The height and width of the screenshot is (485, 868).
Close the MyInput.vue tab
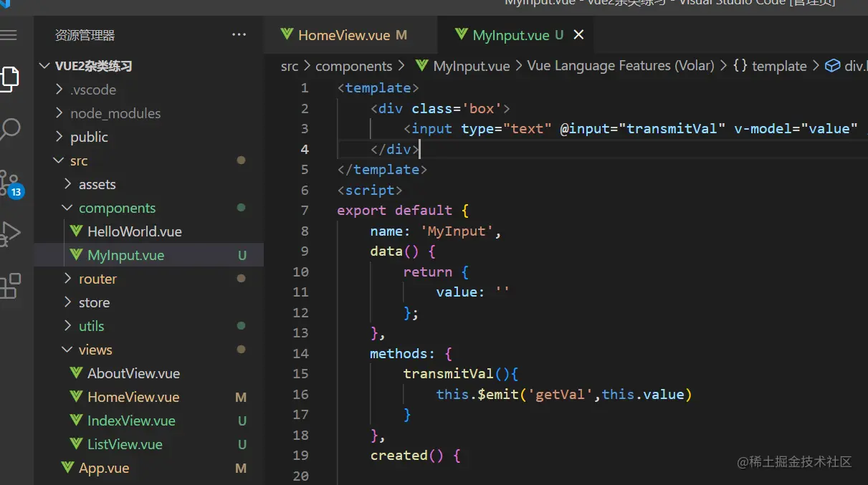(x=578, y=34)
